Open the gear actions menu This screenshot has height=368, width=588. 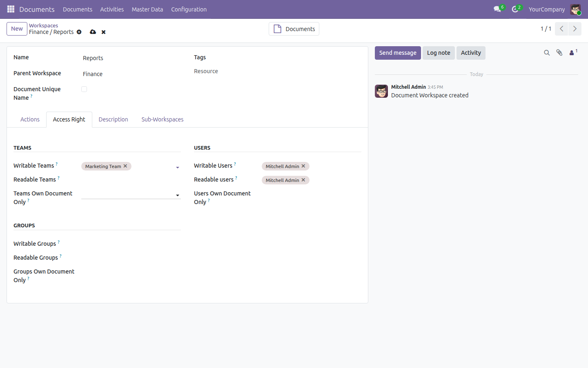[79, 32]
